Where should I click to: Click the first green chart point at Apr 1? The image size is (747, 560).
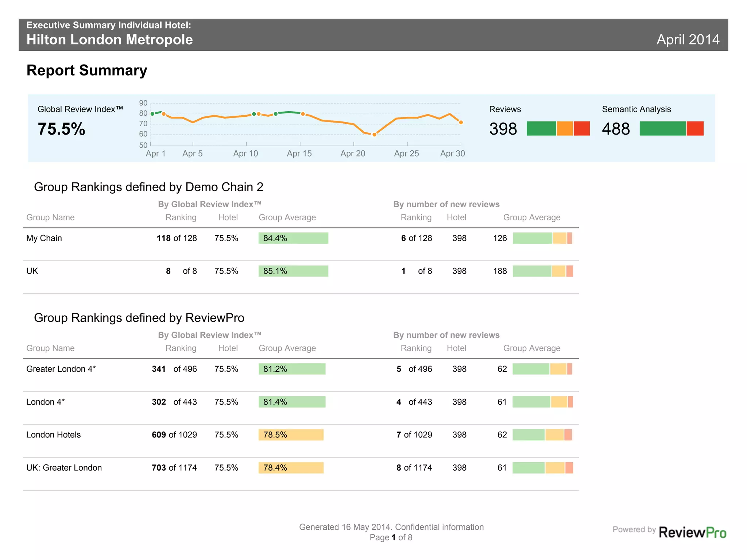pyautogui.click(x=152, y=114)
